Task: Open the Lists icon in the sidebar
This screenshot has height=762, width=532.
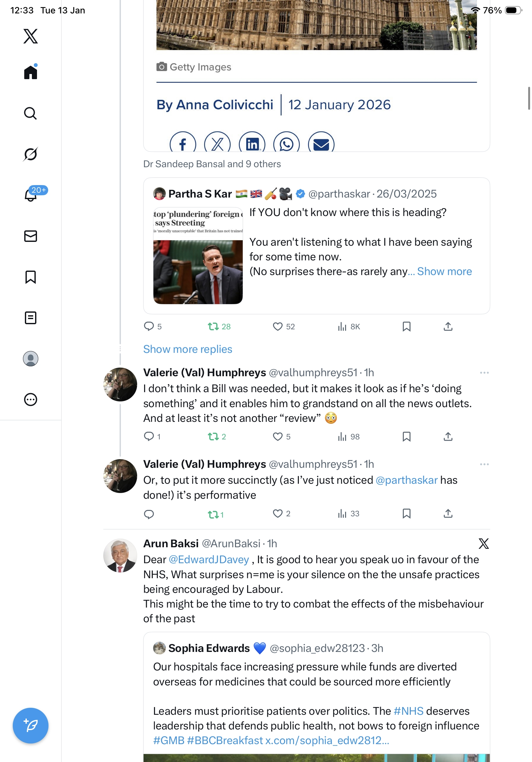Action: click(31, 317)
